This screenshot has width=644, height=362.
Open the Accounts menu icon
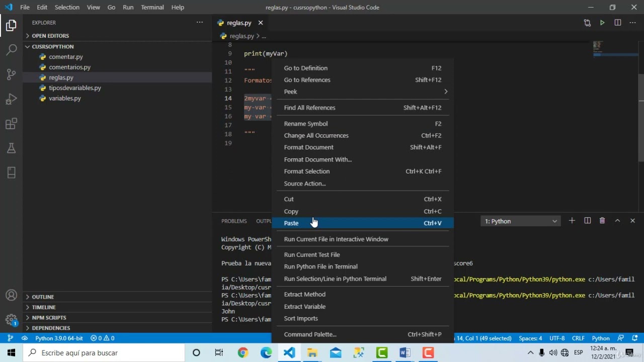[11, 296]
